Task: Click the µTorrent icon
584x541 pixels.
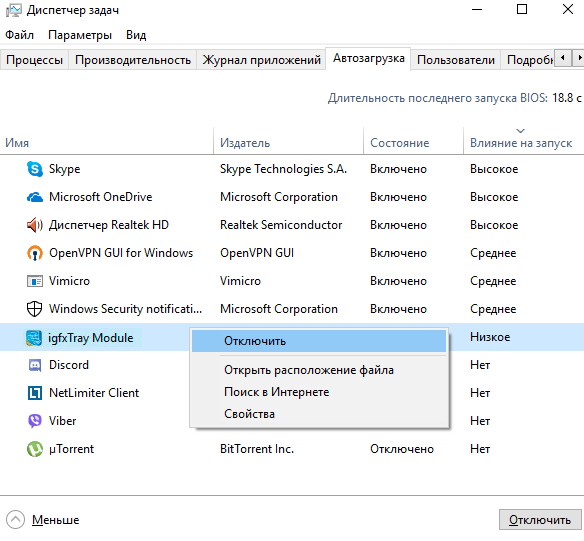Action: pyautogui.click(x=35, y=449)
